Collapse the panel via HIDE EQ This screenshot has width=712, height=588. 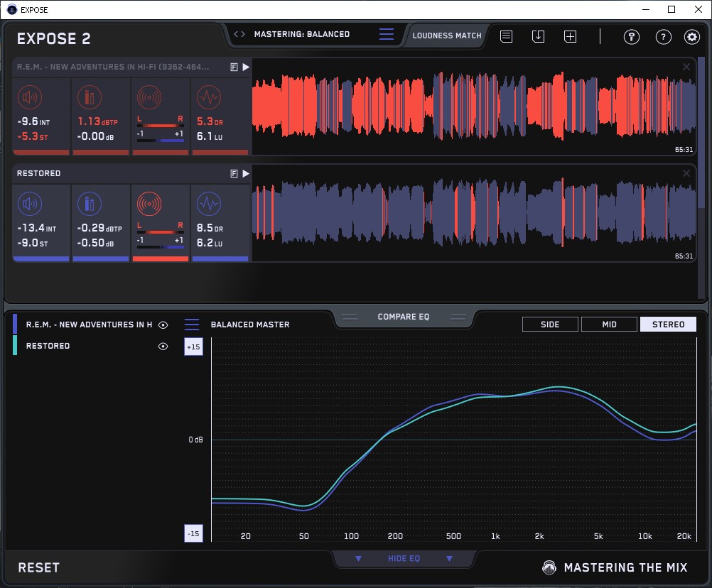(x=404, y=559)
